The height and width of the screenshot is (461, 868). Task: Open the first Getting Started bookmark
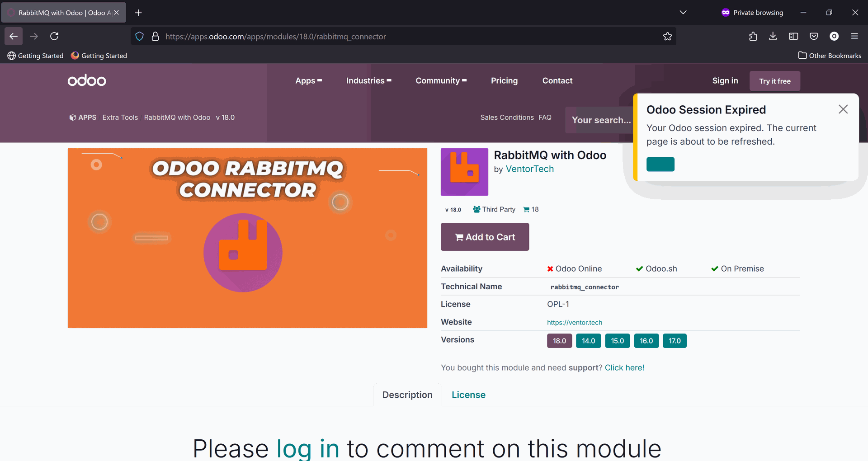click(36, 56)
